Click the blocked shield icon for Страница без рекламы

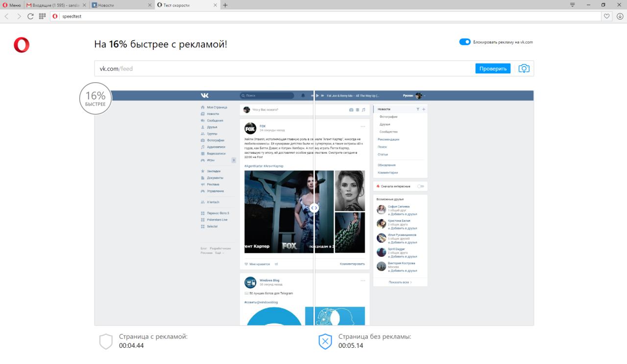click(325, 341)
